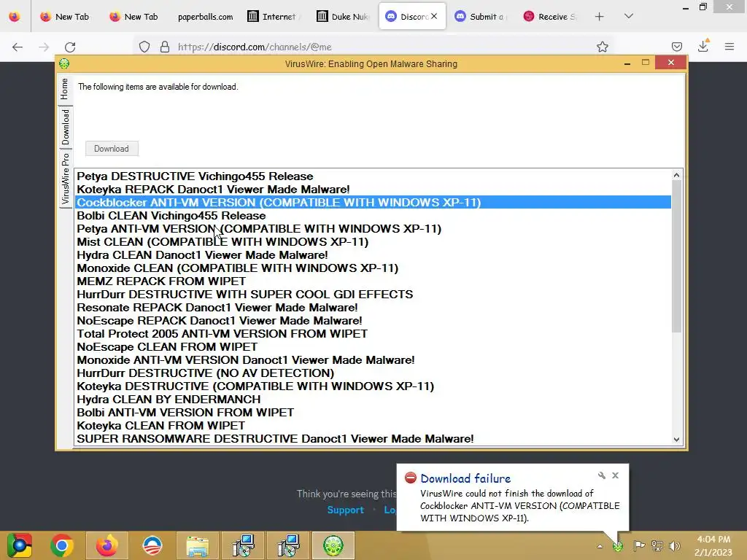Click the Support link on Discord page
Image resolution: width=747 pixels, height=560 pixels.
pyautogui.click(x=345, y=510)
